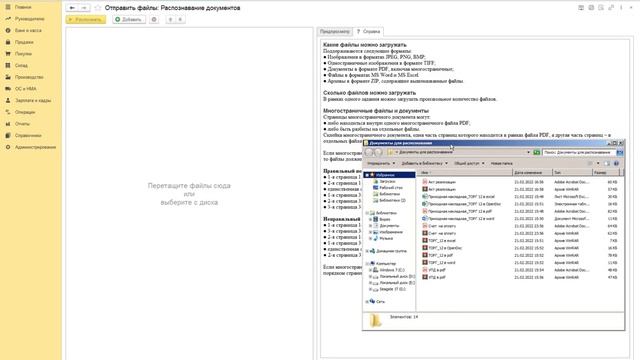Click Explorer back navigation button

(369, 152)
